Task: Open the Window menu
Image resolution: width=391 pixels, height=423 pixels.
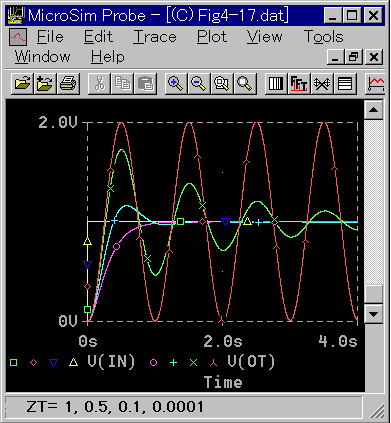Action: pyautogui.click(x=42, y=57)
